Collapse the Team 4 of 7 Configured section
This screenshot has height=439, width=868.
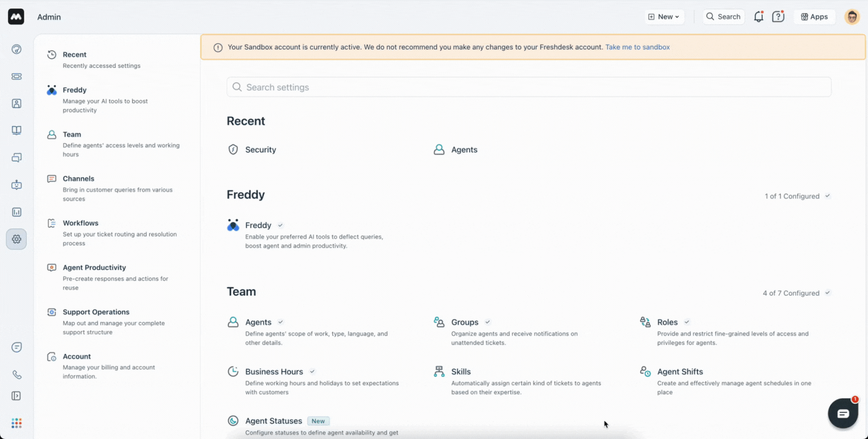(x=827, y=293)
